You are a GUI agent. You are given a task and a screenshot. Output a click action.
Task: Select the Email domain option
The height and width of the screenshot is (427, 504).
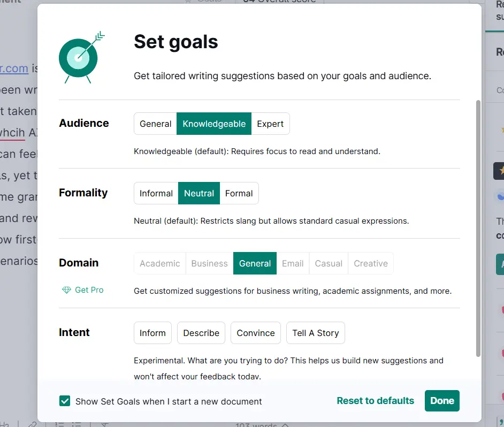point(293,263)
